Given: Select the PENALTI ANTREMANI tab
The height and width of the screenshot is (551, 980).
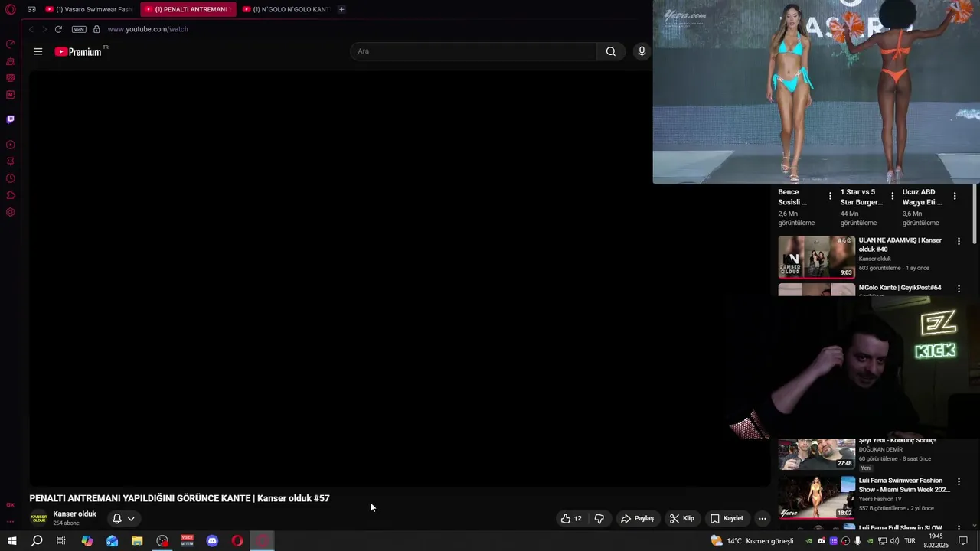Looking at the screenshot, I should [188, 9].
